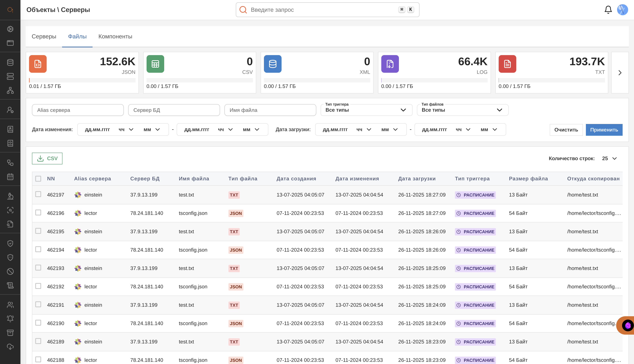Check the row 462194 checkbox
Image resolution: width=634 pixels, height=364 pixels.
(x=38, y=249)
